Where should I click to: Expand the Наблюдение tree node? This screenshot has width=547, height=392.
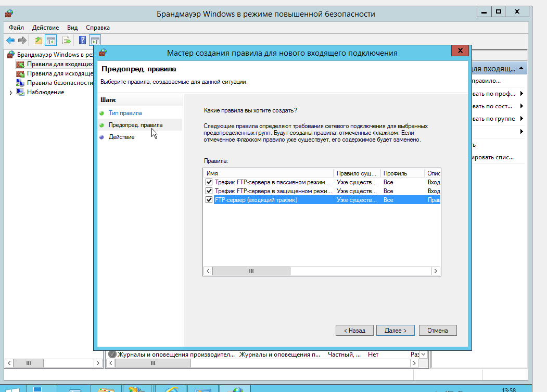coord(11,93)
